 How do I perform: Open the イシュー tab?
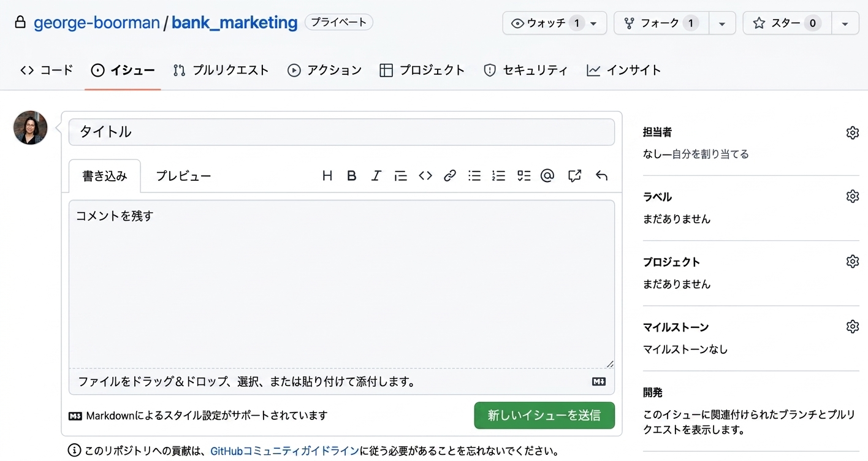(123, 70)
